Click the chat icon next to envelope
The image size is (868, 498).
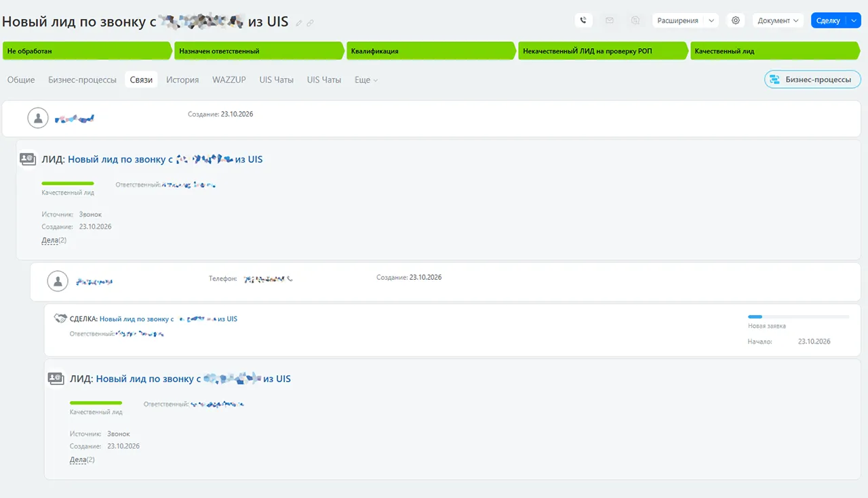(635, 20)
